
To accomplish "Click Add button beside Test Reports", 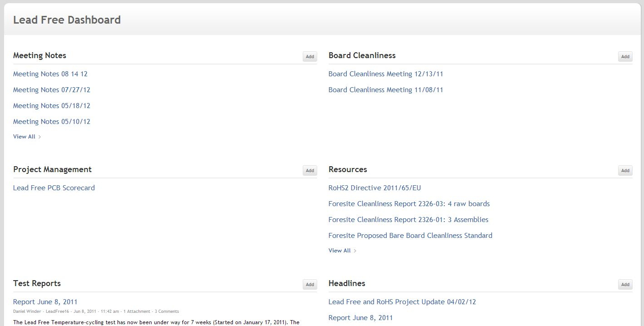I will (310, 285).
